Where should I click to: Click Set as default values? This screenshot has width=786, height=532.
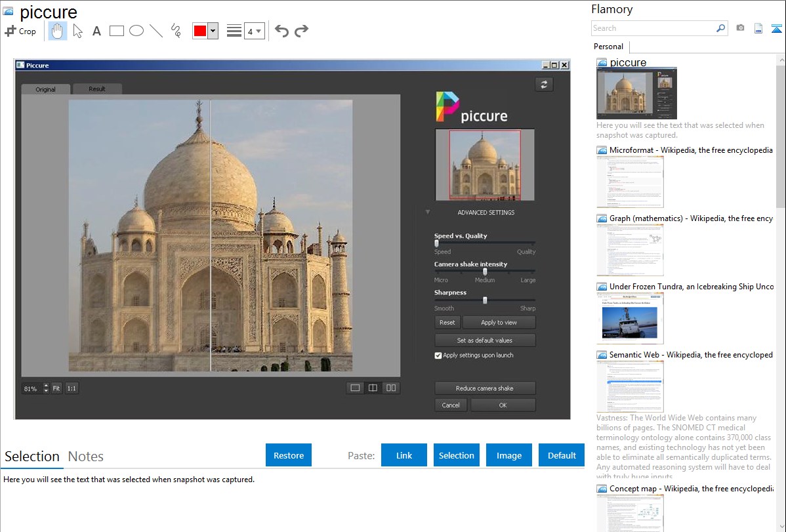[485, 340]
